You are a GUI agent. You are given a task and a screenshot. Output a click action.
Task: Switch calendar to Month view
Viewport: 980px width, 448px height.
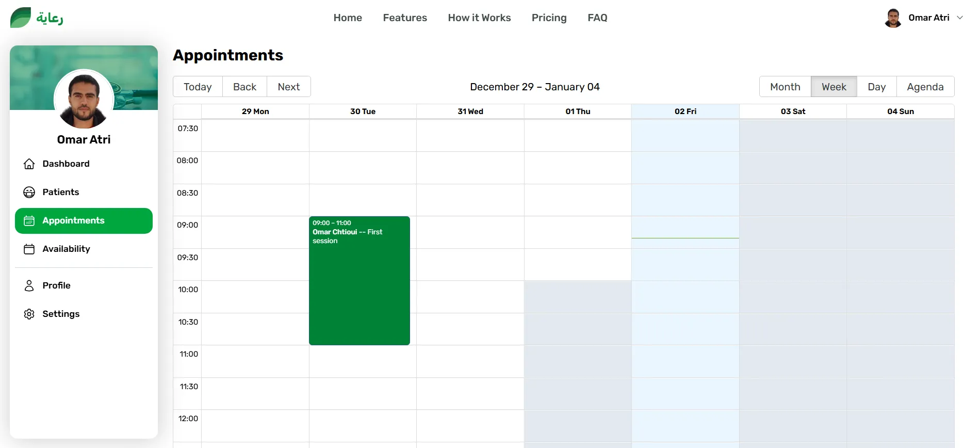click(785, 87)
